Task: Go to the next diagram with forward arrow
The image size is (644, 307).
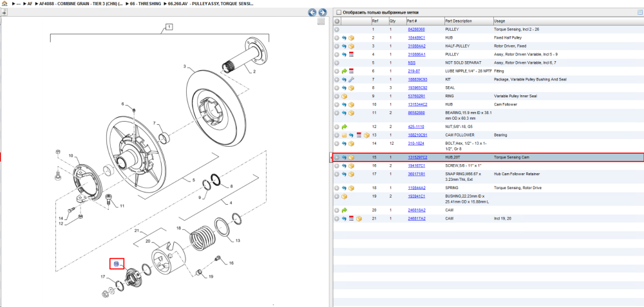Action: pos(323,12)
